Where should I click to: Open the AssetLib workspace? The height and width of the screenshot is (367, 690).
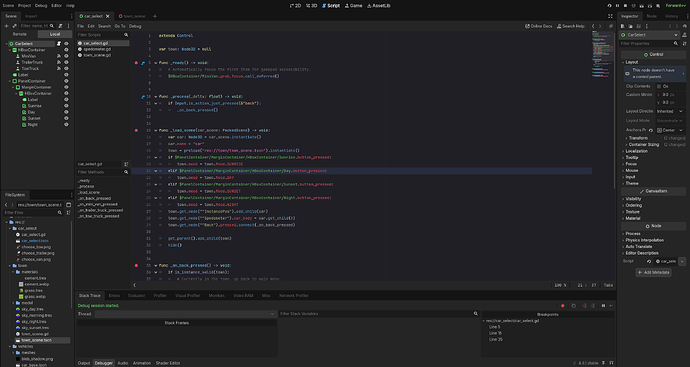coord(378,6)
